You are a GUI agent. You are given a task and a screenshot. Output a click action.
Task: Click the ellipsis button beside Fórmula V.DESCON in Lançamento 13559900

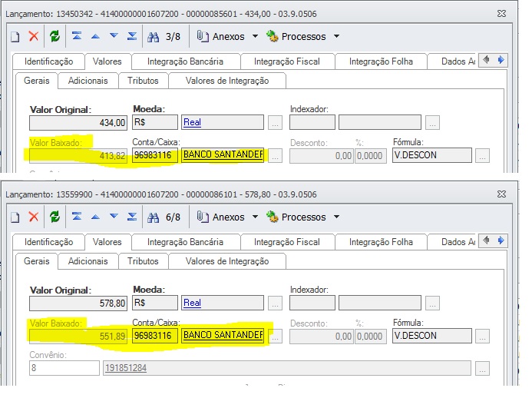coord(482,336)
